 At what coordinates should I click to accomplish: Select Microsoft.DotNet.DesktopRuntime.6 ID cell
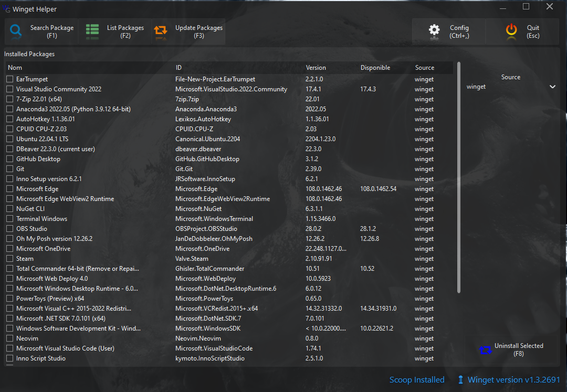pyautogui.click(x=226, y=289)
